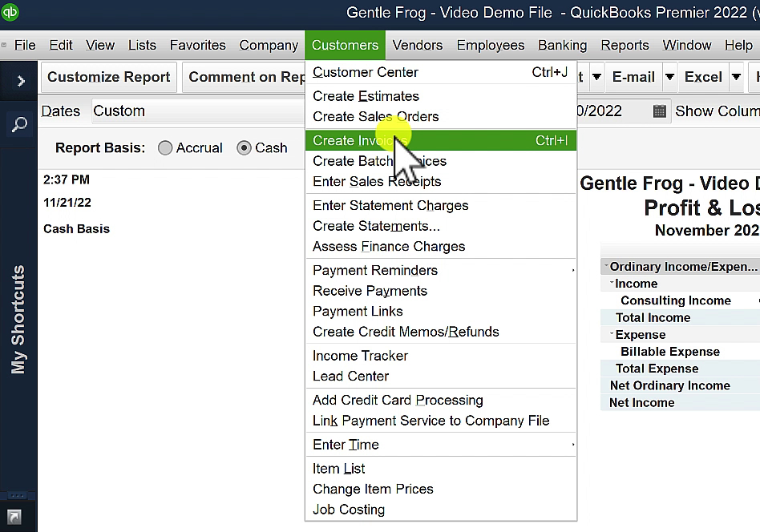
Task: Choose Income Tracker
Action: 441,356
